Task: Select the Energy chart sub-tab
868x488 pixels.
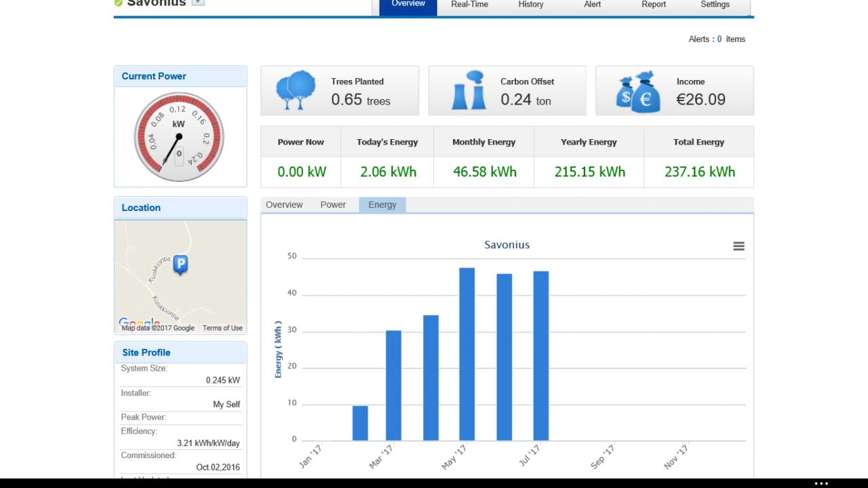Action: [382, 205]
